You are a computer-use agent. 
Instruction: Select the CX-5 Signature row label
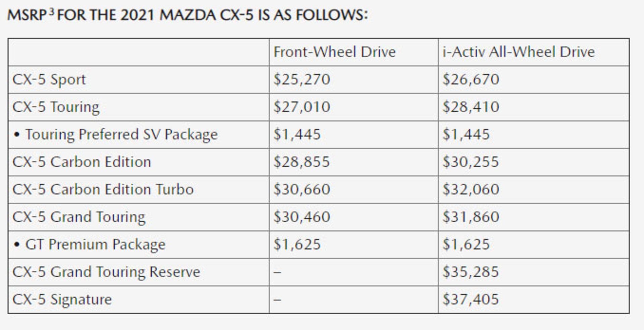(x=62, y=300)
